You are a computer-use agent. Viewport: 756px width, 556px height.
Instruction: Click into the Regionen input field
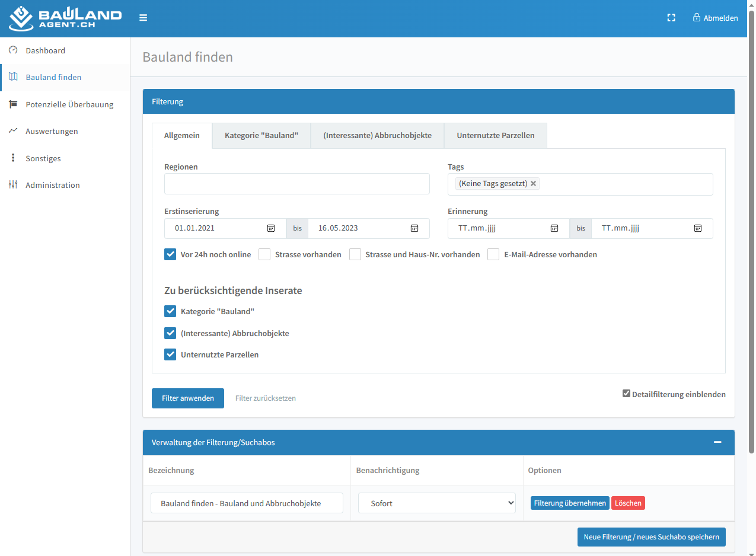click(296, 184)
